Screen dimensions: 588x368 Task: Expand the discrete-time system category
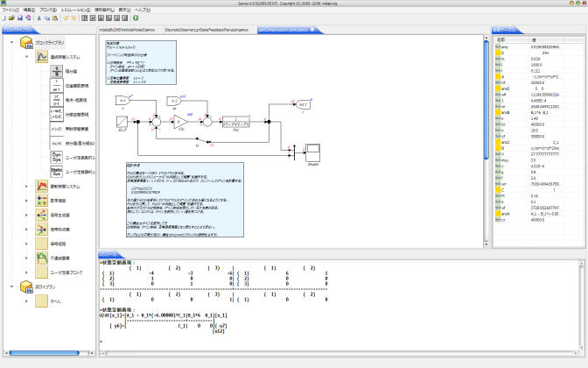tap(28, 186)
